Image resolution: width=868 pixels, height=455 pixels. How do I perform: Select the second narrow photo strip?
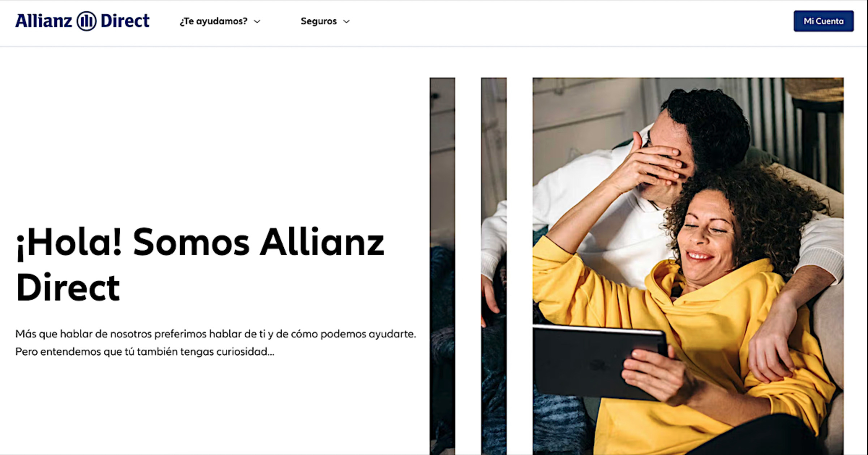[494, 266]
